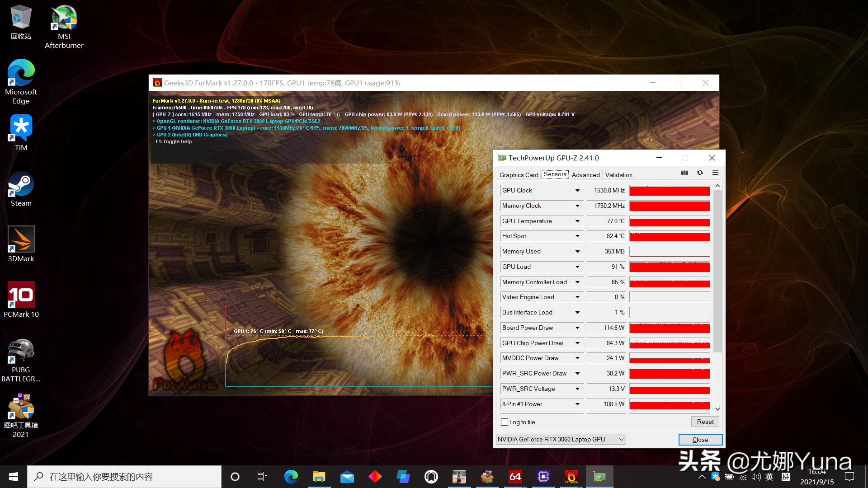Switch to the Advanced tab
The width and height of the screenshot is (868, 488).
[x=585, y=175]
